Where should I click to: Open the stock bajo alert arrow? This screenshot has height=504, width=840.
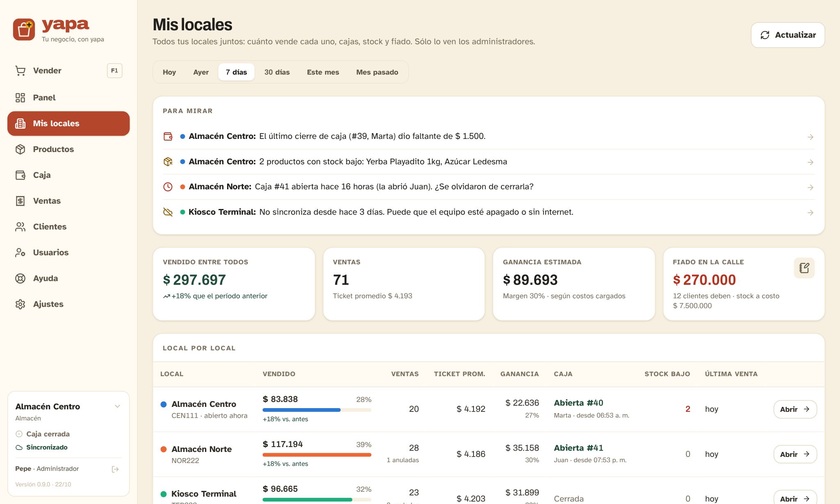point(810,162)
